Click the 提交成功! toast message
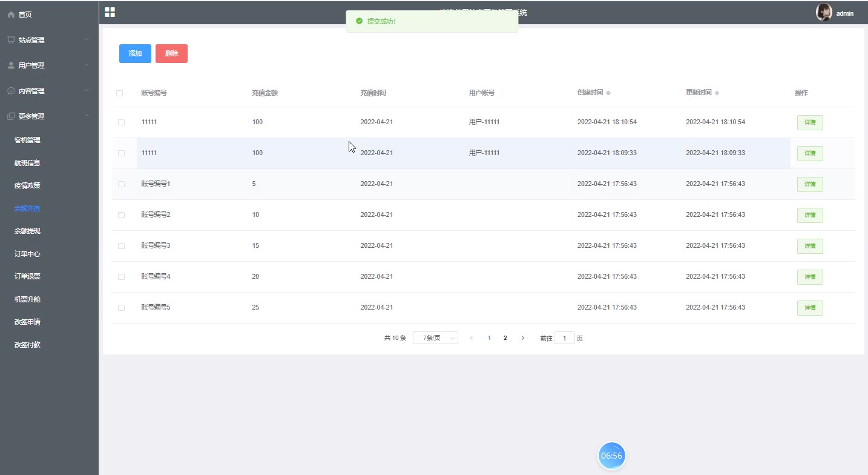 coord(381,21)
